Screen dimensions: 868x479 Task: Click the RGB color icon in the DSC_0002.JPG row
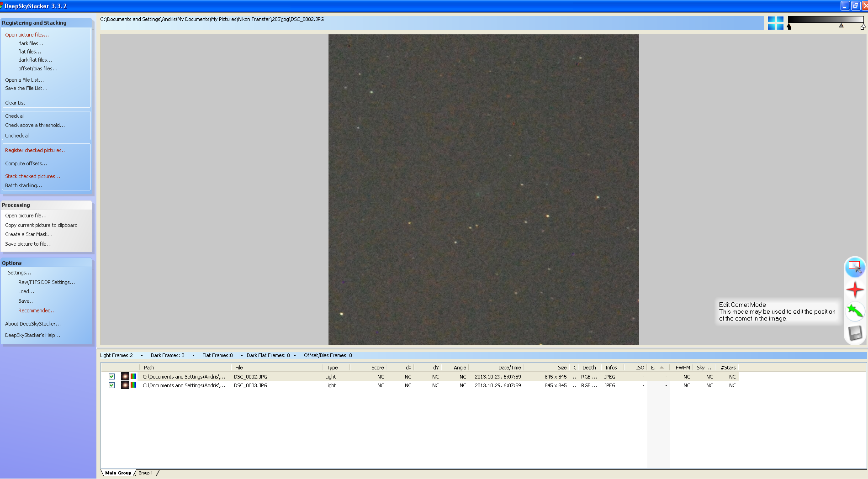(133, 377)
